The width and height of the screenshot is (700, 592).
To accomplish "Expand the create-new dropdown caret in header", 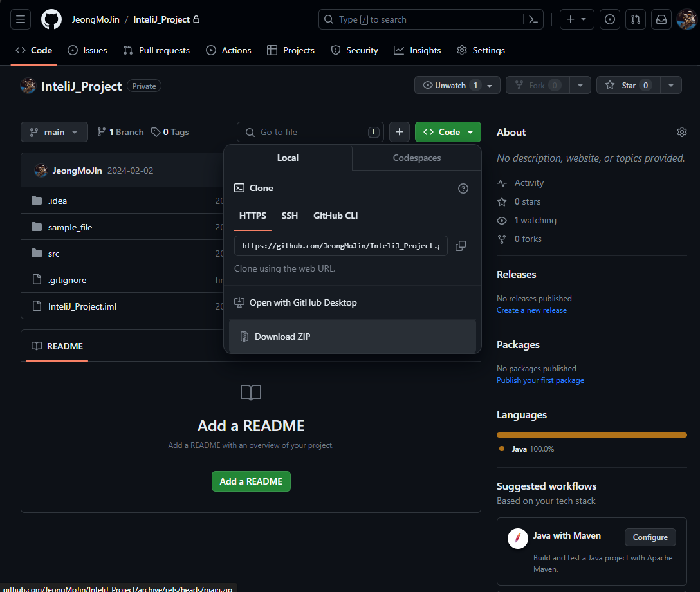I will 584,19.
